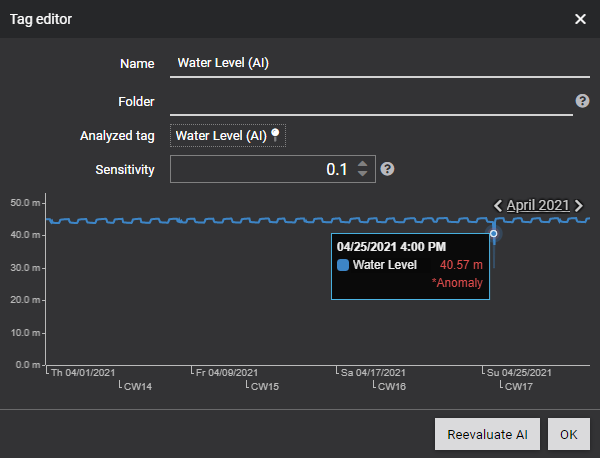Click the Water Level blue legend swatch
Image resolution: width=600 pixels, height=458 pixels.
point(343,265)
